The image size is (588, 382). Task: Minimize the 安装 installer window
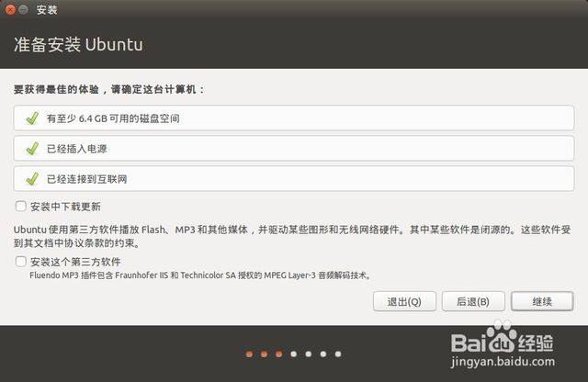click(x=23, y=9)
